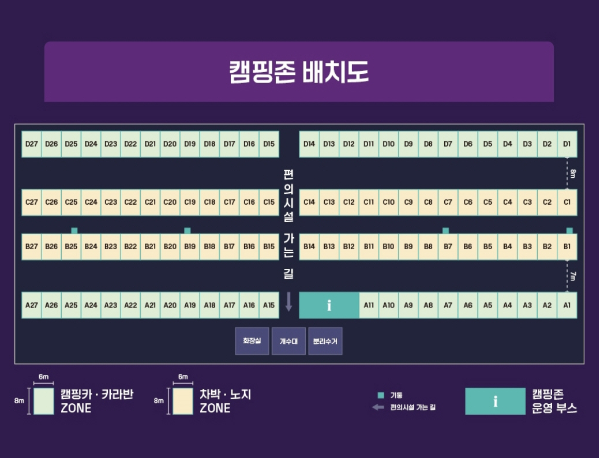The width and height of the screenshot is (600, 458).
Task: Click the 캠핑카 · 카라반 ZONE legend text
Action: pyautogui.click(x=97, y=401)
